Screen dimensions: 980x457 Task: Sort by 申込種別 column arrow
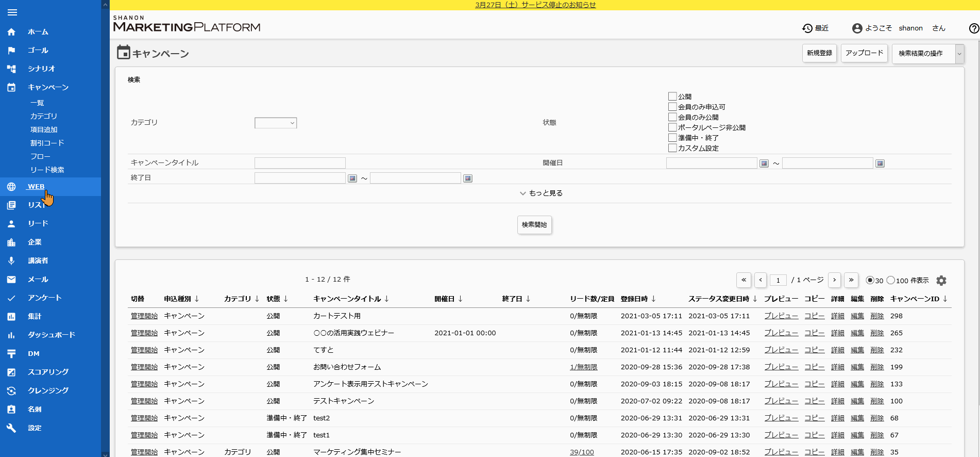tap(197, 299)
